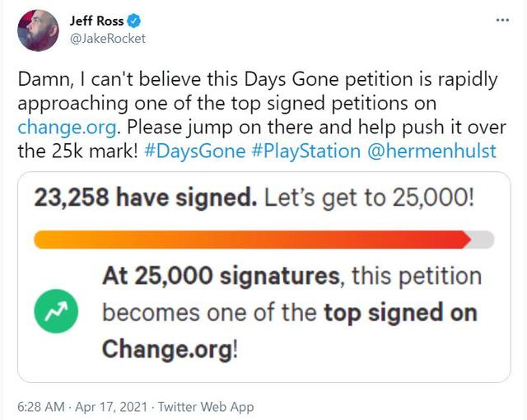Open the three-dot More options menu
The image size is (527, 420).
click(x=502, y=21)
